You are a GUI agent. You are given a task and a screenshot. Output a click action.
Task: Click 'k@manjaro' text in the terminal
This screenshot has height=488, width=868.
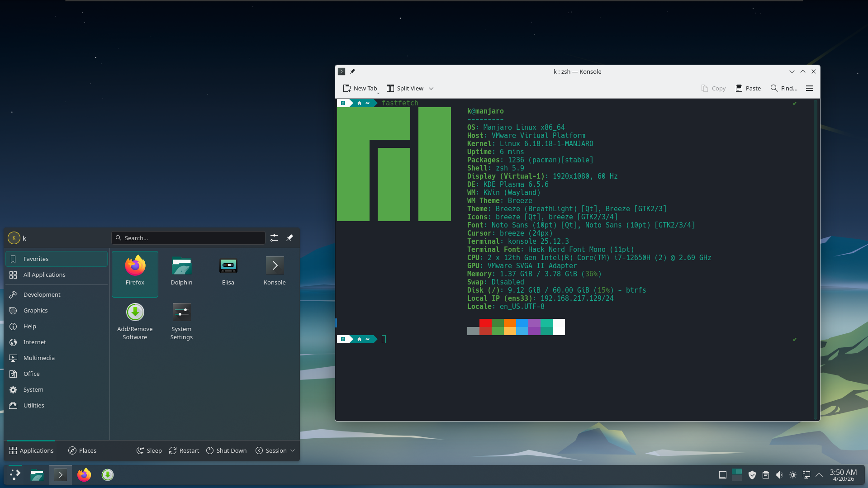pos(485,111)
